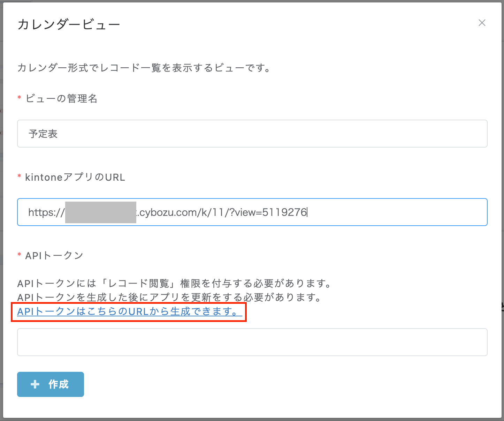Click the kintoneアプリのURL field label
The height and width of the screenshot is (421, 504).
(x=75, y=177)
